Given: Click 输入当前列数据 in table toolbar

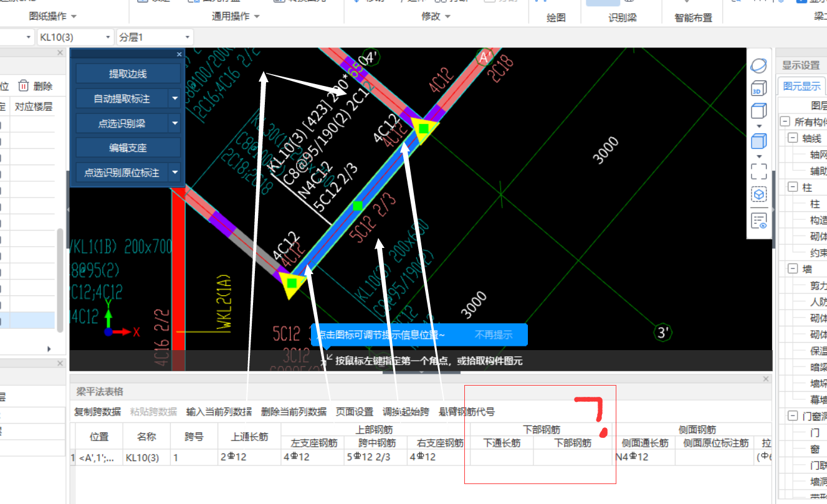Looking at the screenshot, I should coord(219,412).
